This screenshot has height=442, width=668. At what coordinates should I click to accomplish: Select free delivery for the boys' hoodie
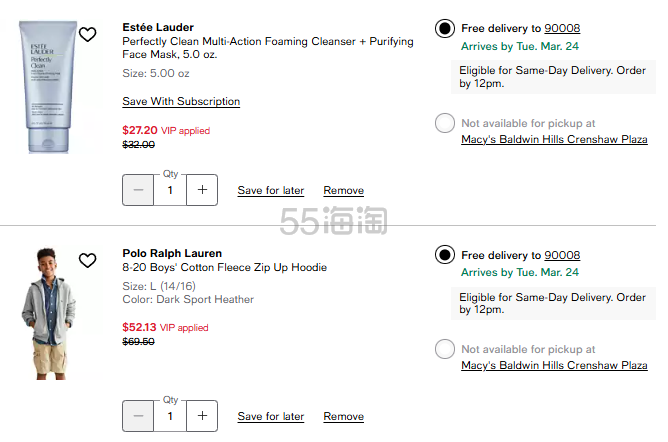coord(445,255)
